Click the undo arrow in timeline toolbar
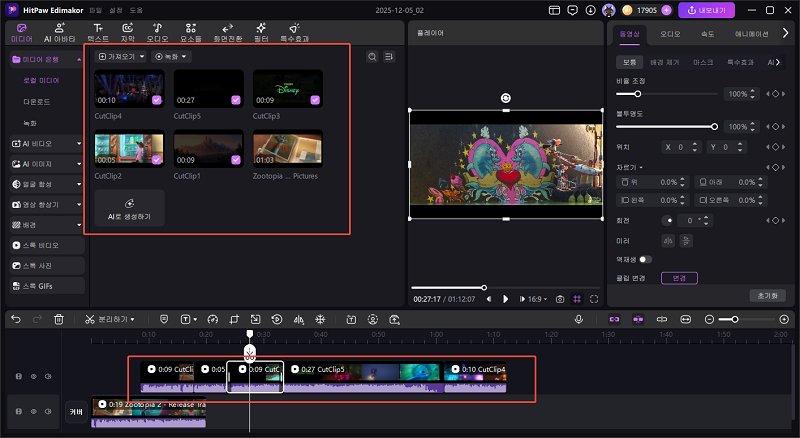Viewport: 800px width, 438px height. 16,319
